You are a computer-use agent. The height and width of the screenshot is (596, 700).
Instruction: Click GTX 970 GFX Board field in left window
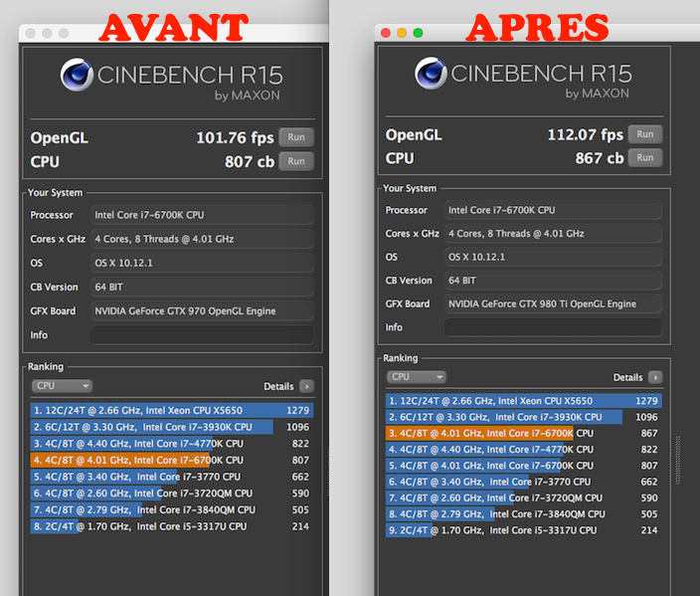pos(202,311)
